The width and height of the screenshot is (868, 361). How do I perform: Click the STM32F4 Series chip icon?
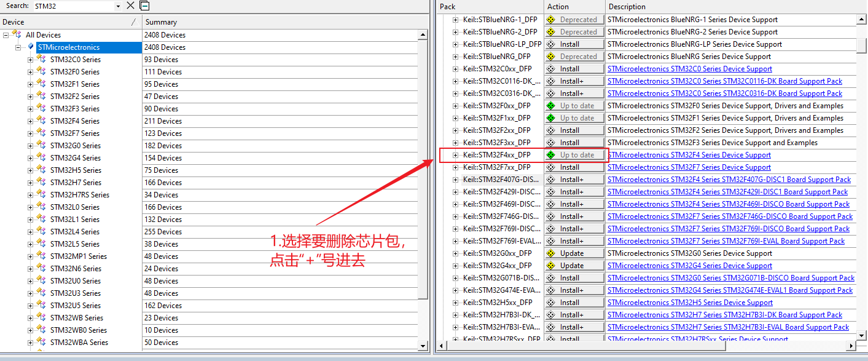[41, 121]
